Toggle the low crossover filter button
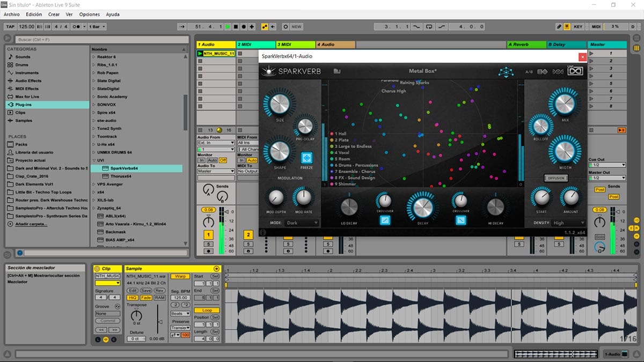The image size is (644, 362). coord(385,220)
